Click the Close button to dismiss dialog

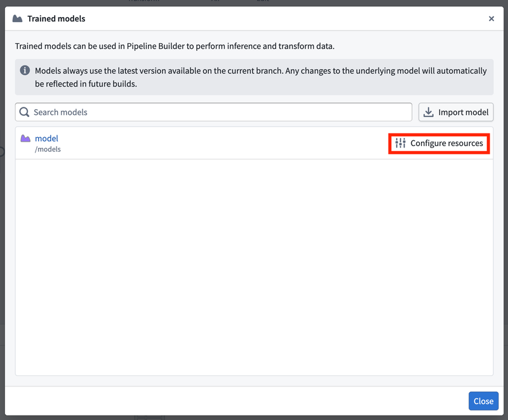point(483,401)
